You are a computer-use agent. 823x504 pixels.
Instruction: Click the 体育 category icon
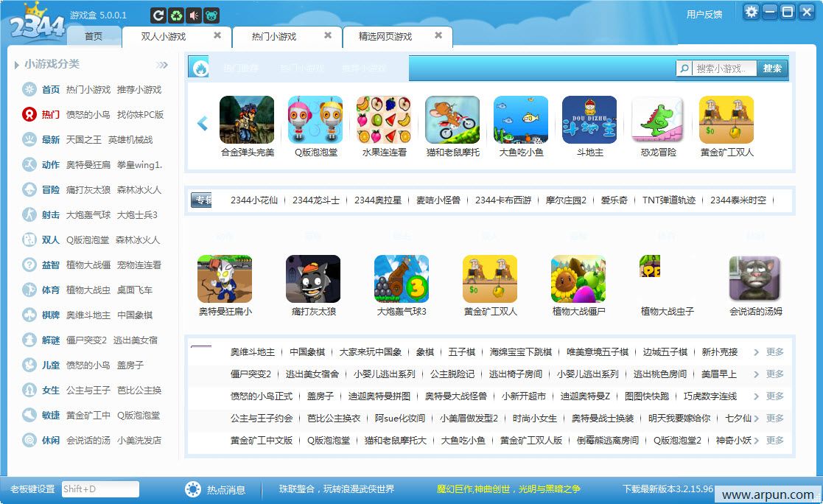[29, 290]
